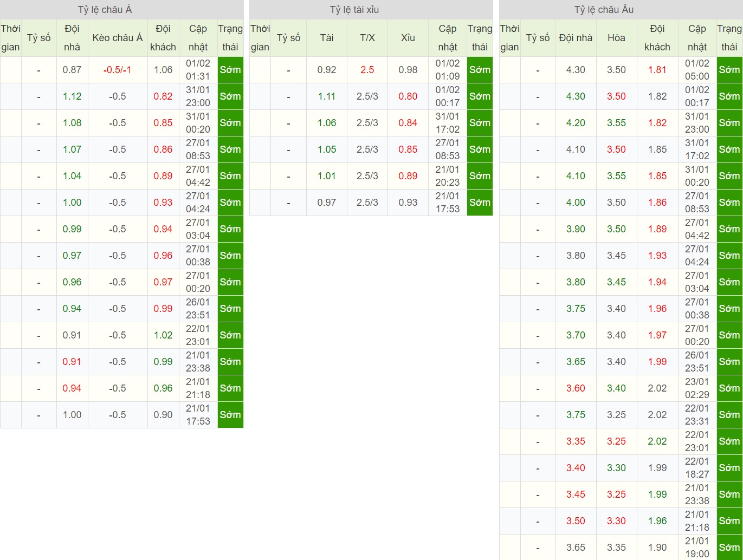
Task: Click the 22/01 23:31 update time
Action: pos(697,415)
